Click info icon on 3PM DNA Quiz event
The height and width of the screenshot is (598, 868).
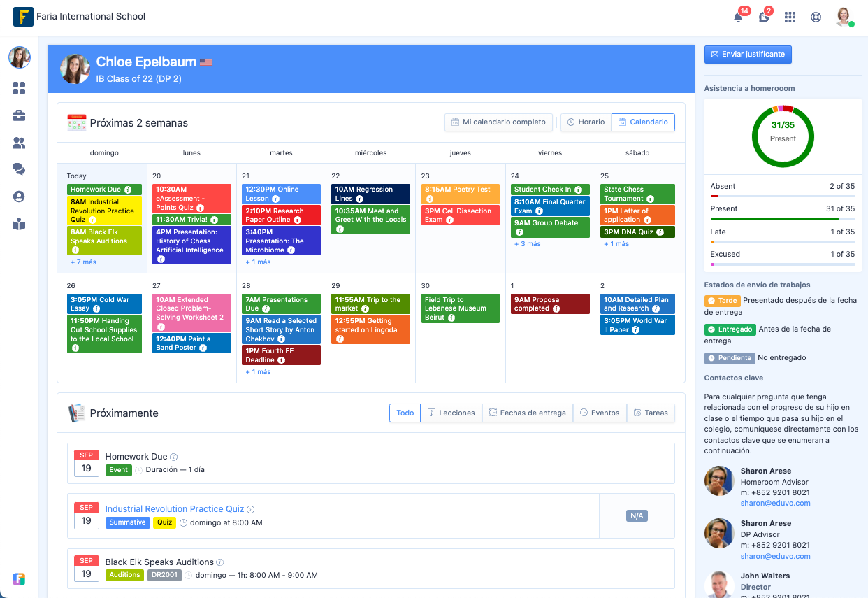(660, 232)
